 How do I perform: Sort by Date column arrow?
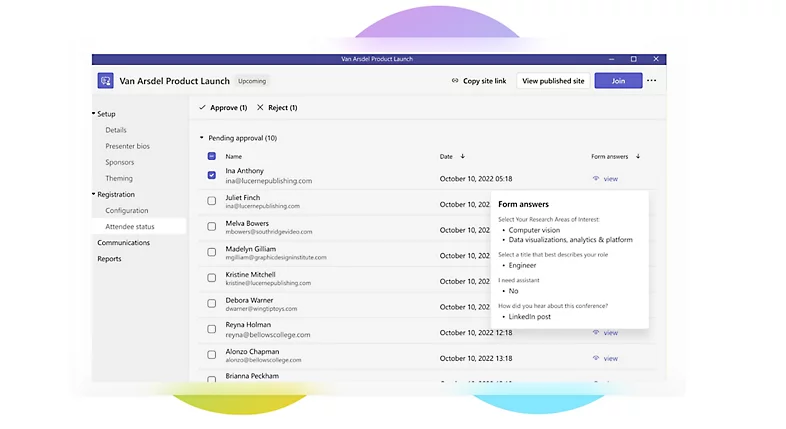click(463, 156)
